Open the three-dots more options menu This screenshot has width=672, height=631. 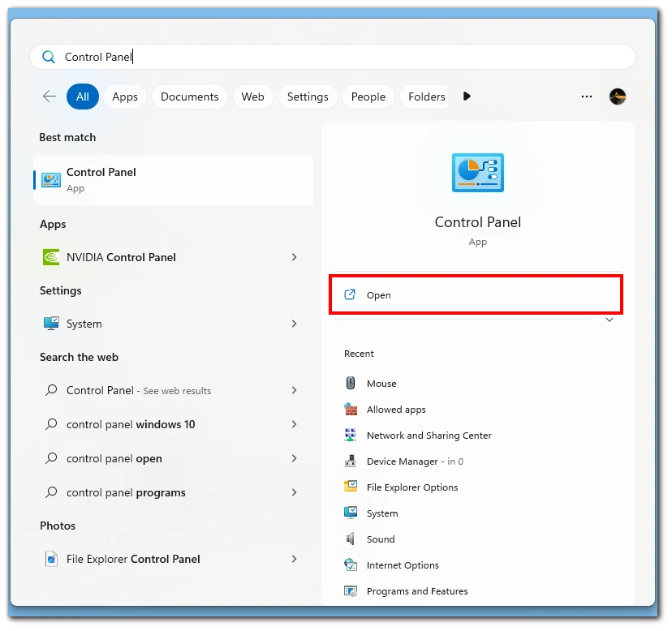(587, 97)
